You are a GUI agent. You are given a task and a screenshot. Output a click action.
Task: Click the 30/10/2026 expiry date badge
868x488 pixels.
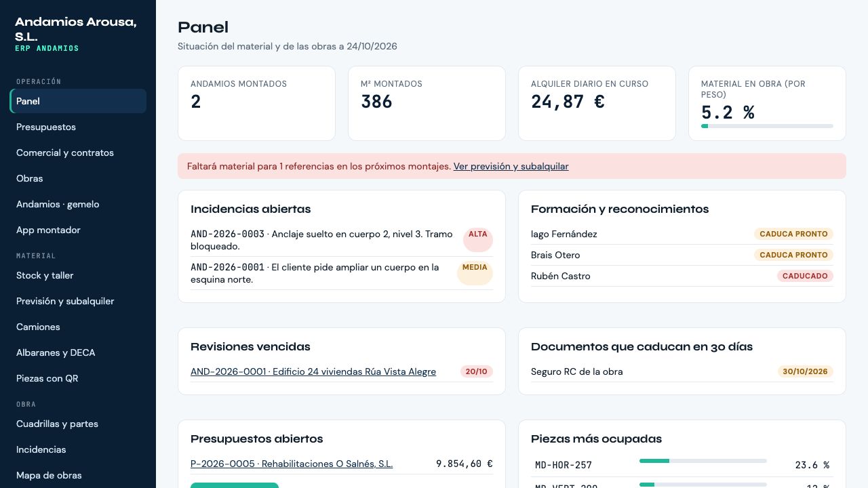805,371
